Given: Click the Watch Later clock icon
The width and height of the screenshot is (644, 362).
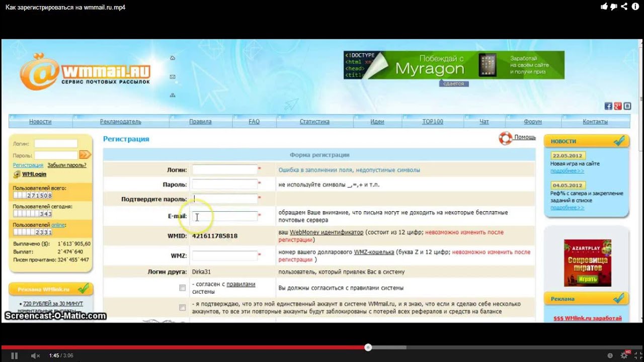Looking at the screenshot, I should click(610, 355).
